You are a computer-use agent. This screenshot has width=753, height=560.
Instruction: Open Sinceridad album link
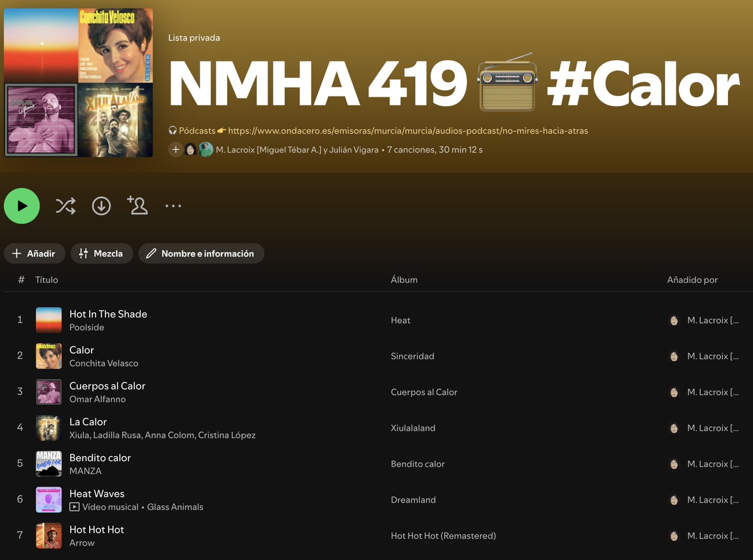click(412, 356)
